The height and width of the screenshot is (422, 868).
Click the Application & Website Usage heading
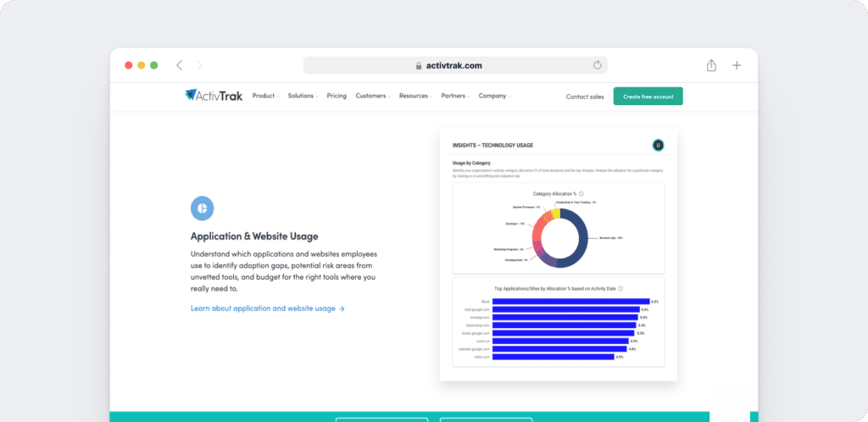click(254, 236)
